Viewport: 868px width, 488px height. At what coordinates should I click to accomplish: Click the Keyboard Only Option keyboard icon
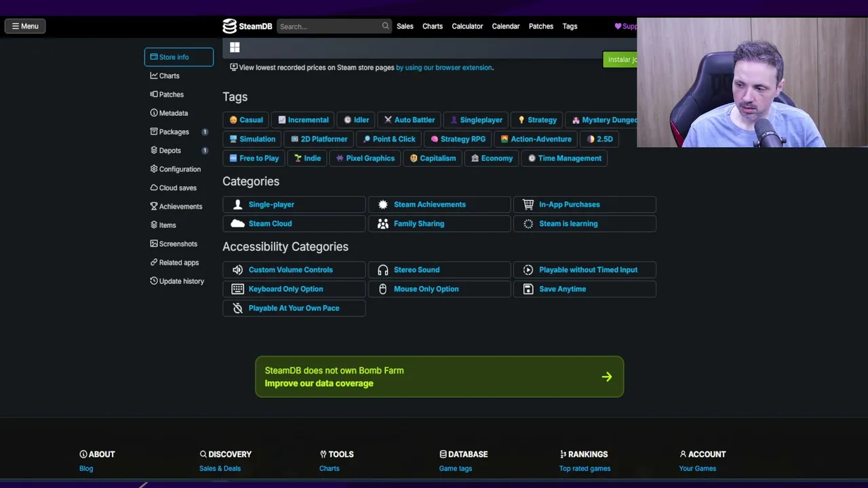[237, 289]
